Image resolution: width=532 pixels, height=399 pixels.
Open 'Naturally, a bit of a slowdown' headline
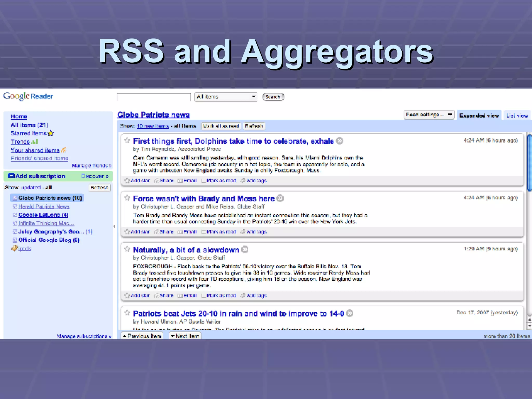(186, 250)
